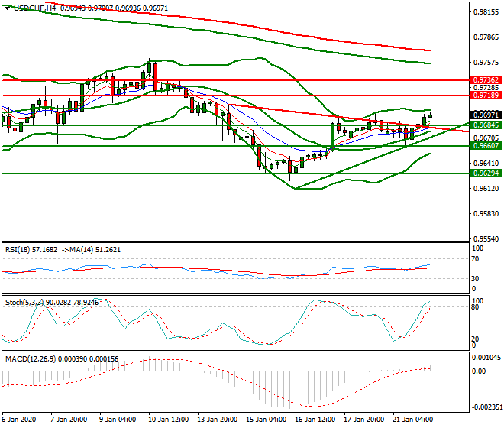Click the latest candle at the chart's right edge
504x428 pixels.
pyautogui.click(x=431, y=116)
